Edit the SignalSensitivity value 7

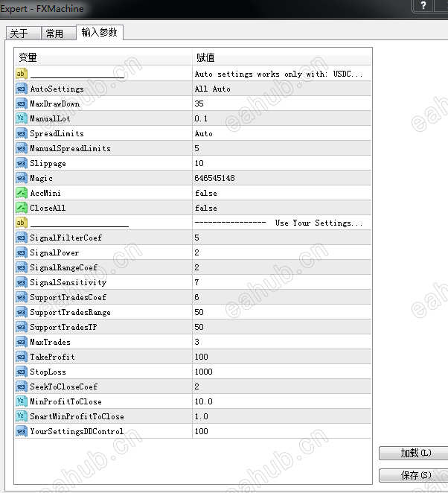tap(281, 282)
